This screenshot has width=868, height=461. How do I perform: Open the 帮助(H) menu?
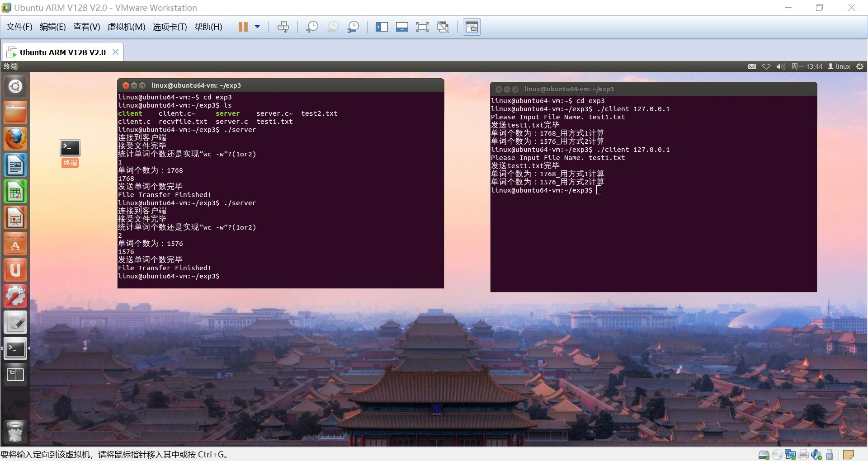208,27
